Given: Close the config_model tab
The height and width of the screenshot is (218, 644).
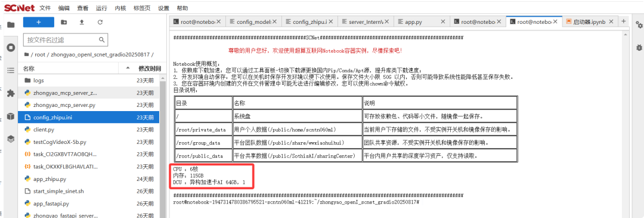Looking at the screenshot, I should [274, 22].
